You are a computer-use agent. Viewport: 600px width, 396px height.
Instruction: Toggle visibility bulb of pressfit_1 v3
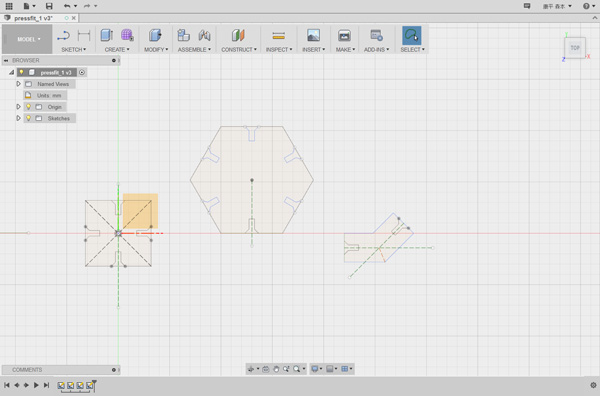21,72
